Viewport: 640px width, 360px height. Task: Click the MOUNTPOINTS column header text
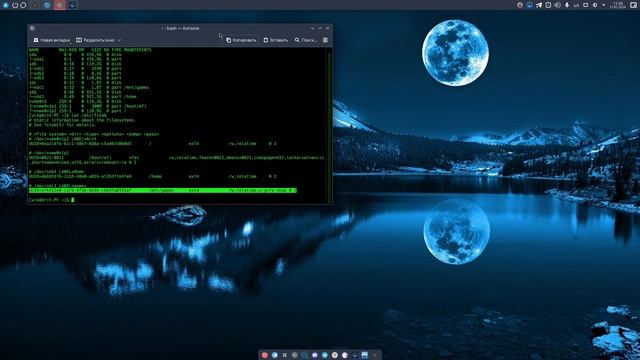(138, 50)
